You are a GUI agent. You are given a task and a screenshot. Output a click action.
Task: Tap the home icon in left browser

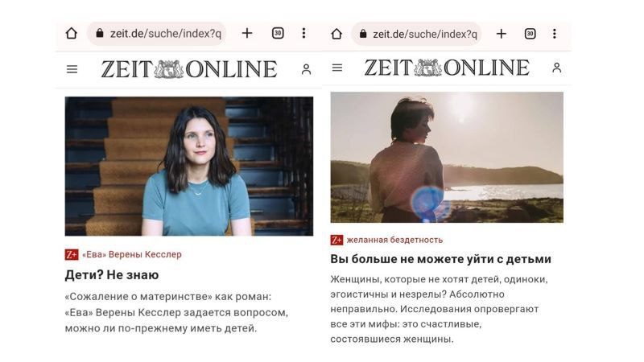(72, 33)
